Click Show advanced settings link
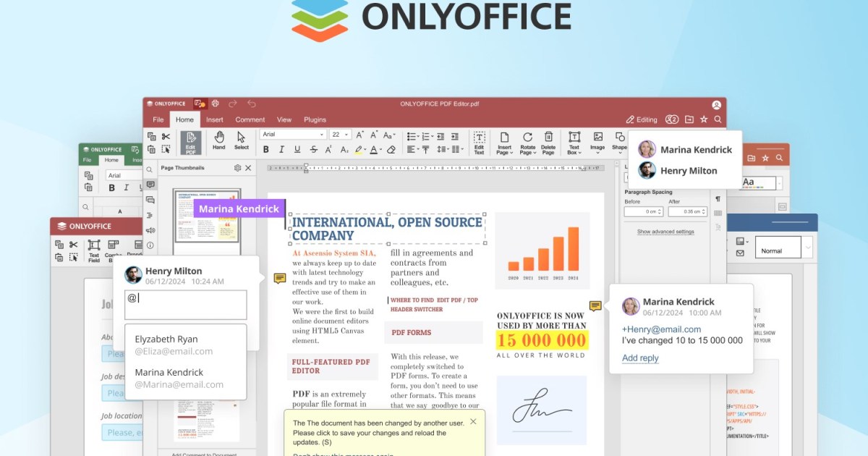868x456 pixels. point(665,232)
